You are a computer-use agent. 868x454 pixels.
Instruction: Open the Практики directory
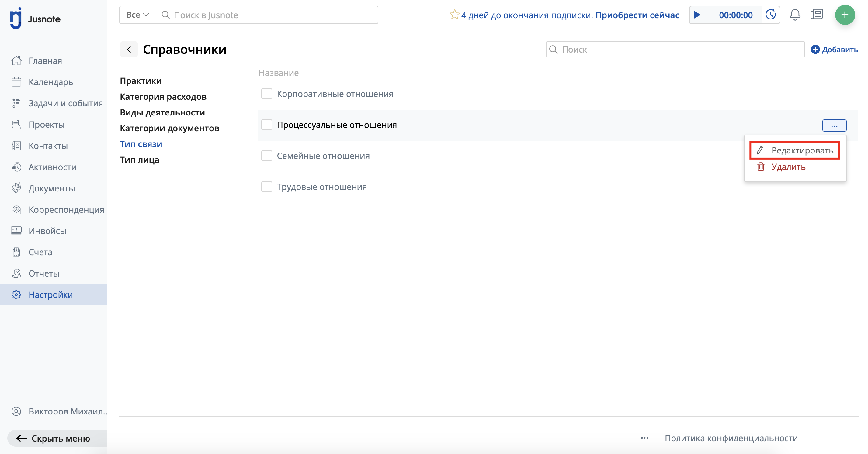(x=141, y=81)
